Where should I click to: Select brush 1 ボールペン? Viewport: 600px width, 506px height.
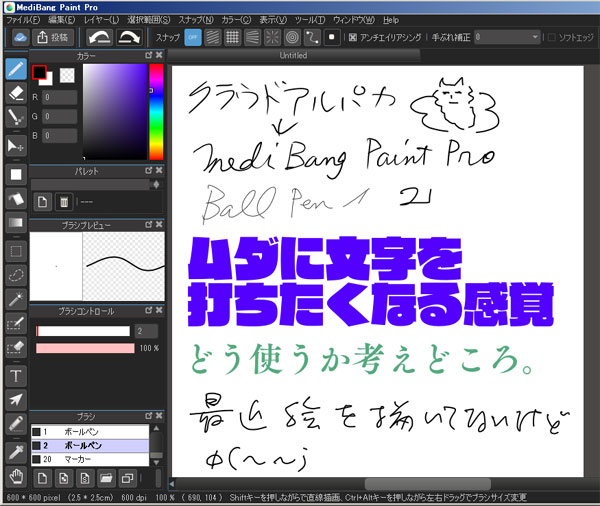[x=90, y=432]
